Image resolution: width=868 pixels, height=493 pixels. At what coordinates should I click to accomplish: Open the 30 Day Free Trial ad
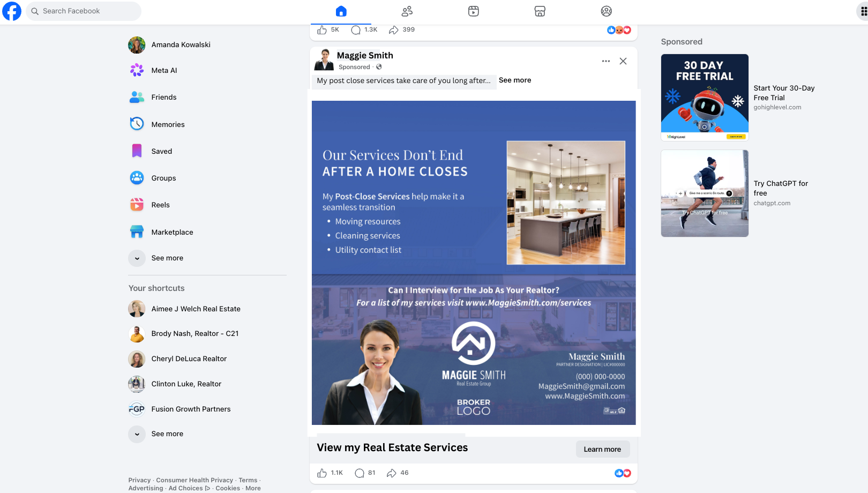point(705,98)
